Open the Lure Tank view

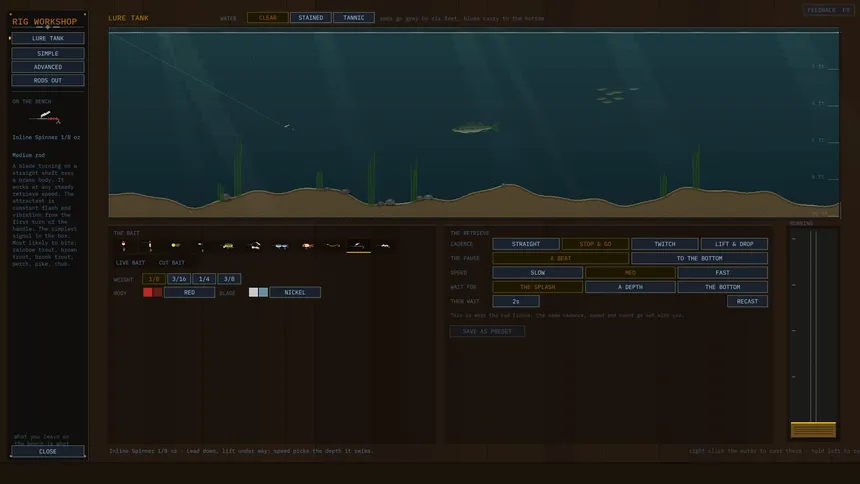point(48,38)
